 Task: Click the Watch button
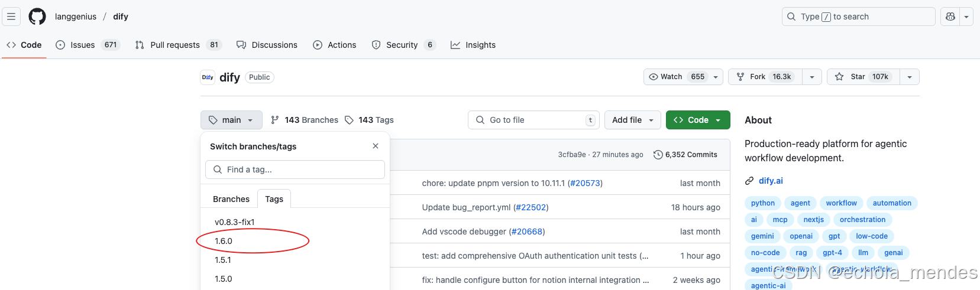676,77
